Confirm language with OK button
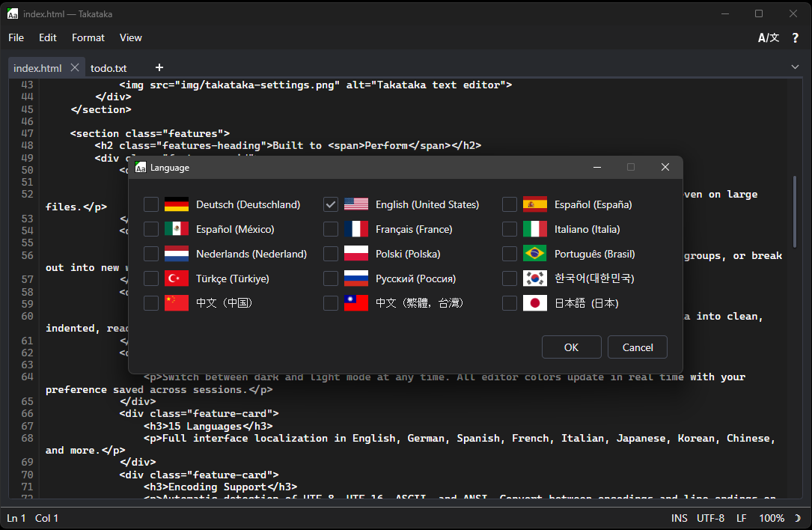 coord(571,347)
